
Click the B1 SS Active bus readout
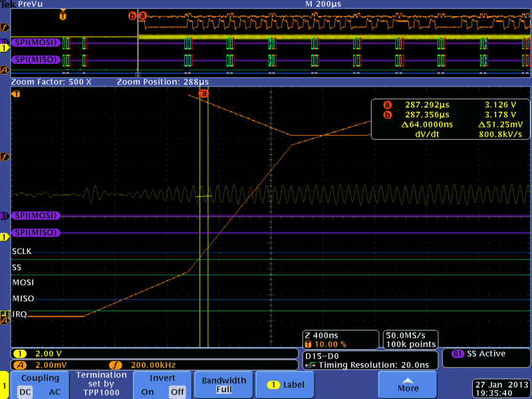point(486,359)
